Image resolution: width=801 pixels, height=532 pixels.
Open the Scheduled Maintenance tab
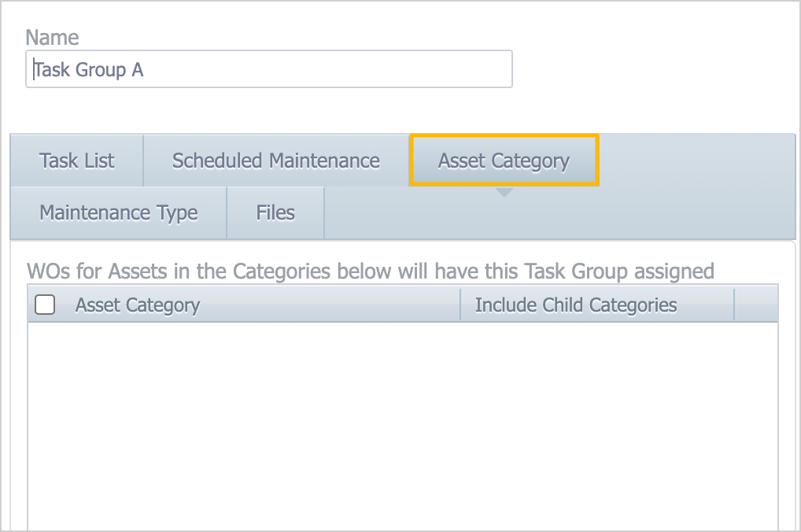click(275, 161)
